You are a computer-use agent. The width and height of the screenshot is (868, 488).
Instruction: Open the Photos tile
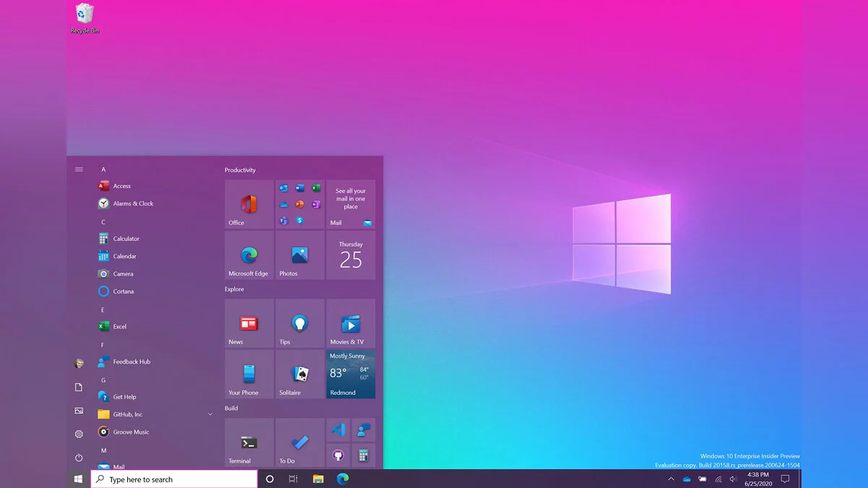tap(299, 255)
